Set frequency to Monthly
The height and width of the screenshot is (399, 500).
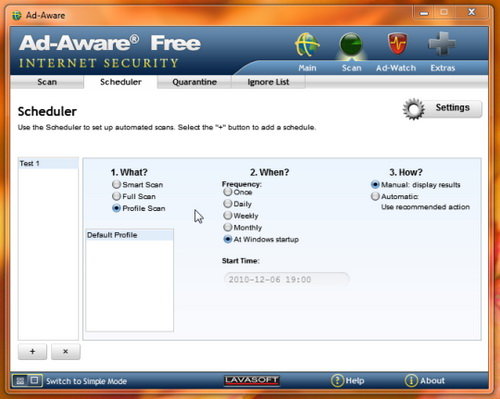(228, 227)
